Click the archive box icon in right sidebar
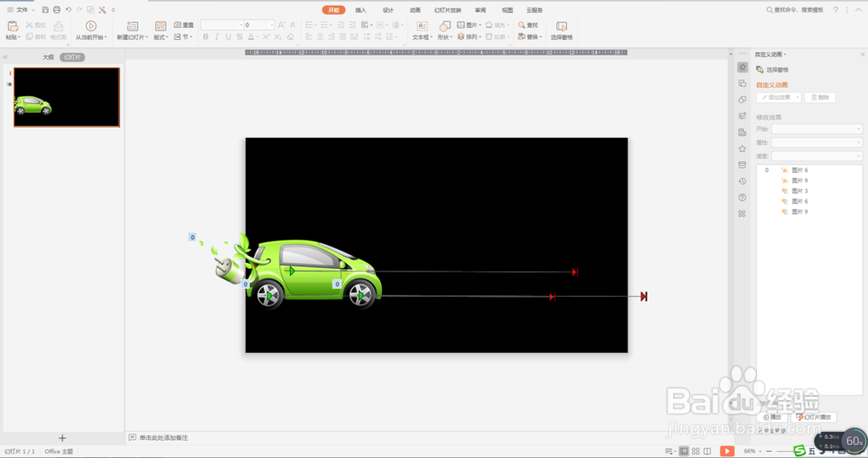Viewport: 868px width, 458px height. 742,165
